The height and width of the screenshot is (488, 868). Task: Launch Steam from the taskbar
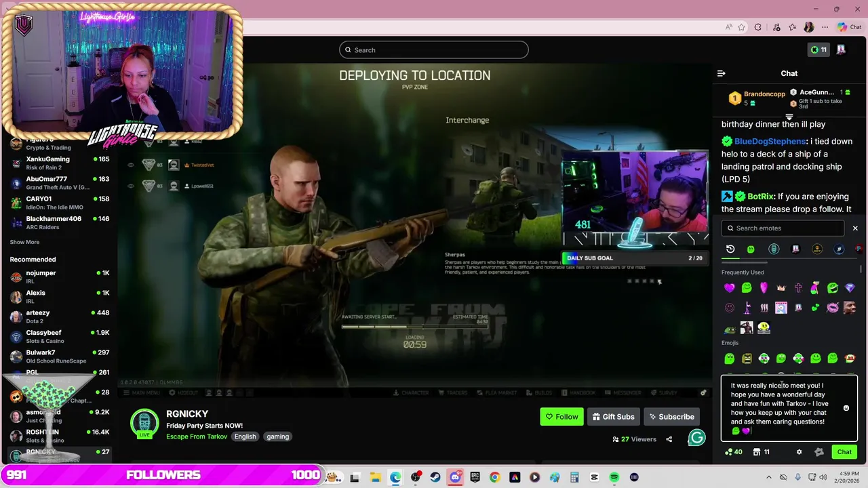click(x=435, y=477)
